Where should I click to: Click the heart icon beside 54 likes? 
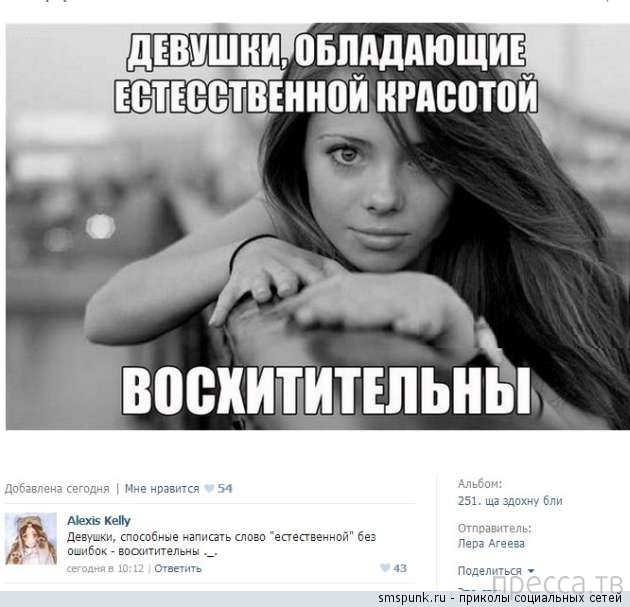click(x=209, y=488)
